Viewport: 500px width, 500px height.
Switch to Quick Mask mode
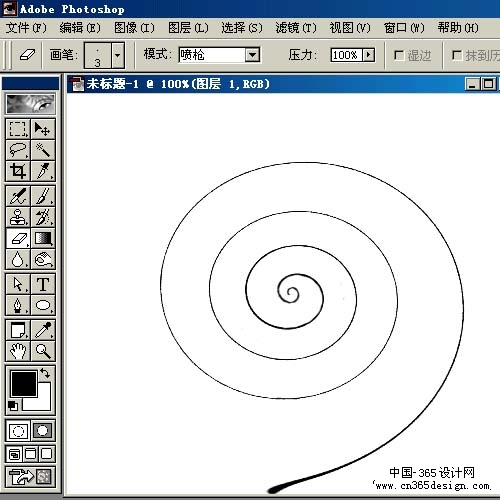43,431
